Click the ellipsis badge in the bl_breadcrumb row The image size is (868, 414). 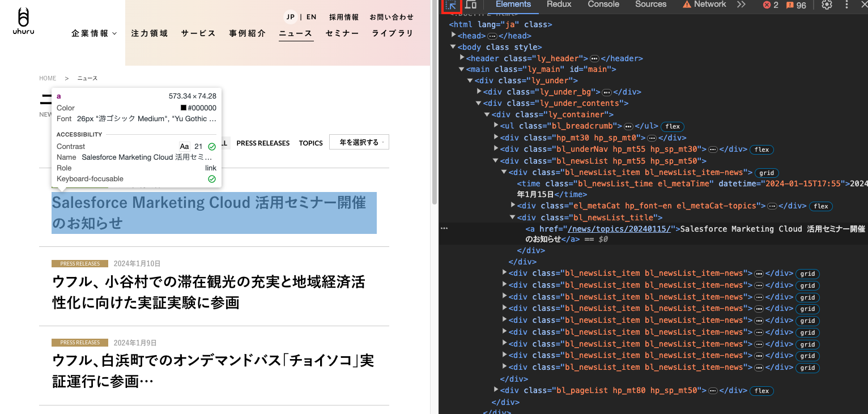628,126
